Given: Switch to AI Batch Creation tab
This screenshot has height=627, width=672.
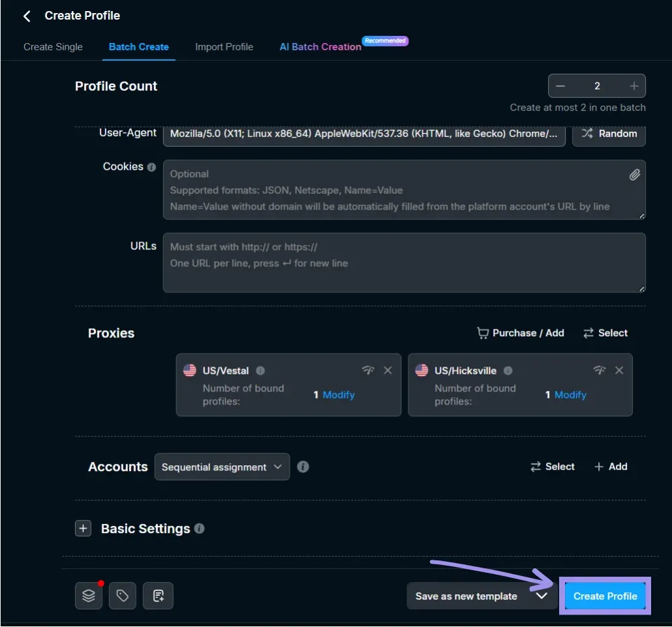Looking at the screenshot, I should pyautogui.click(x=320, y=47).
